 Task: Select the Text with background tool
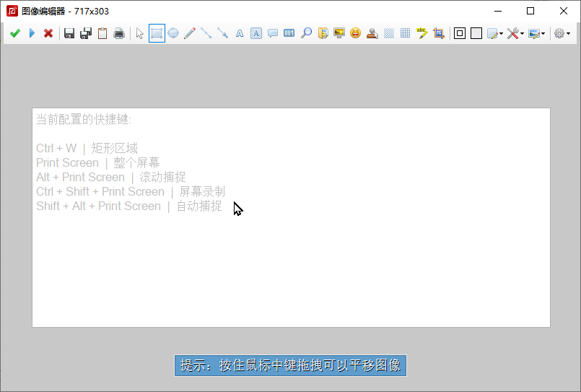pyautogui.click(x=256, y=33)
